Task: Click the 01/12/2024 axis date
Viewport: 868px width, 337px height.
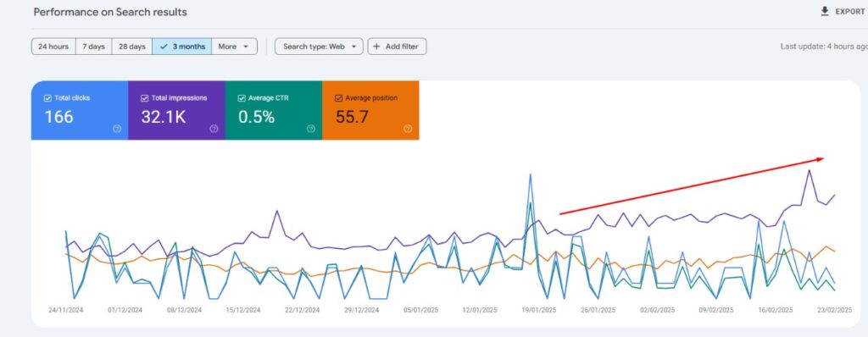Action: pyautogui.click(x=125, y=310)
